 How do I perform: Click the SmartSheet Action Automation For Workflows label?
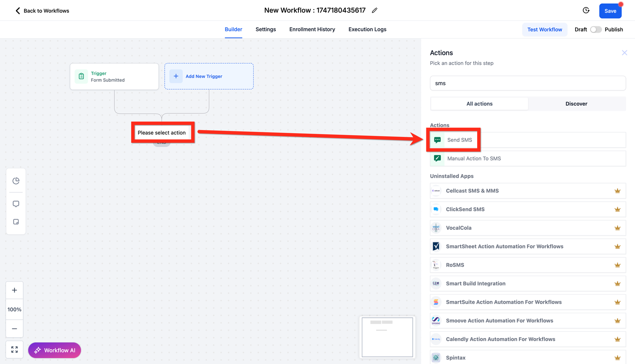505,247
